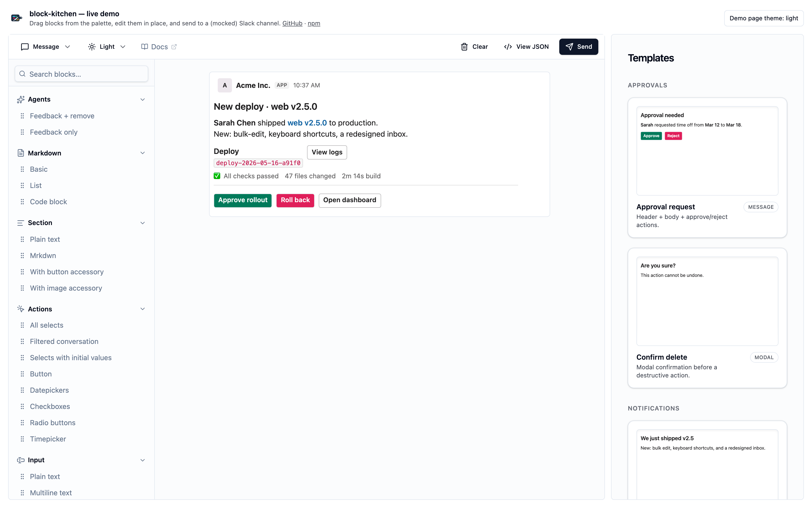
Task: Collapse the Markdown section chevron
Action: [x=143, y=153]
